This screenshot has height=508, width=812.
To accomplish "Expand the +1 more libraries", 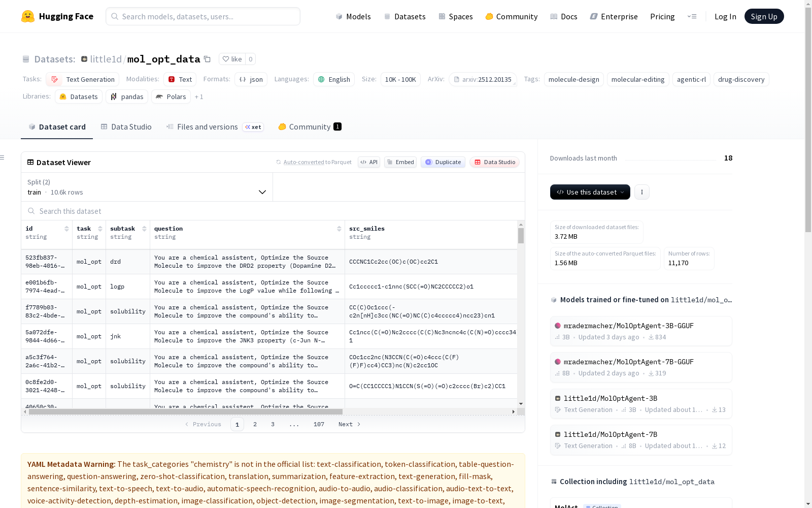I will coord(199,97).
